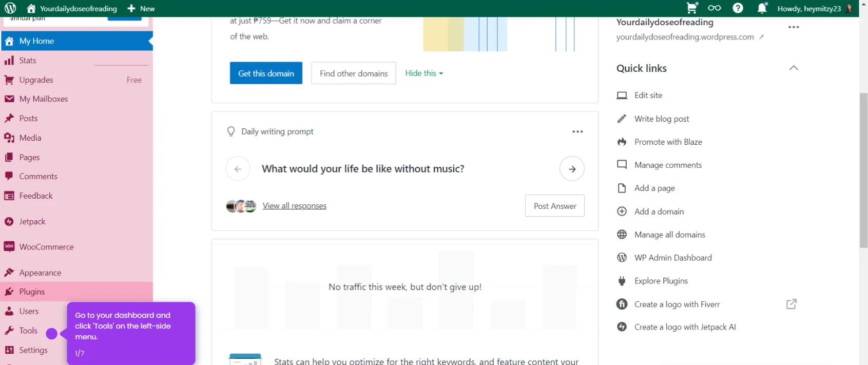Click the user avatar in admin bar
868x365 pixels.
850,8
